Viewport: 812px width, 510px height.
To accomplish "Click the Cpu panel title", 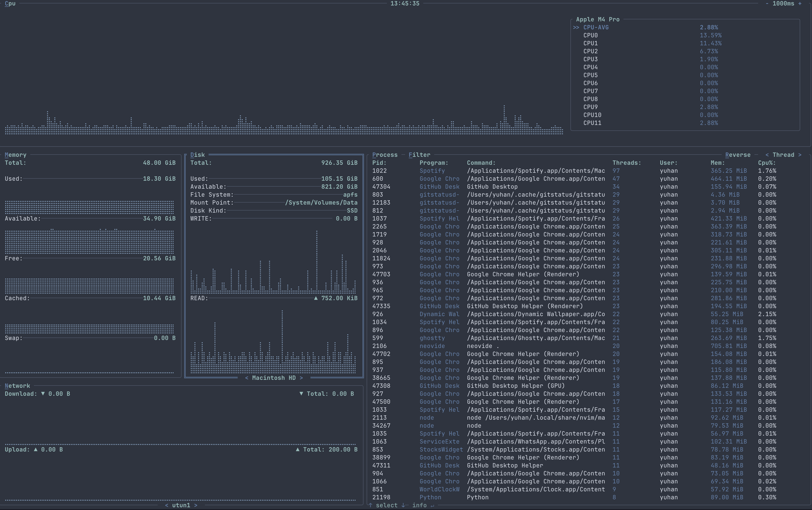I will 10,3.
